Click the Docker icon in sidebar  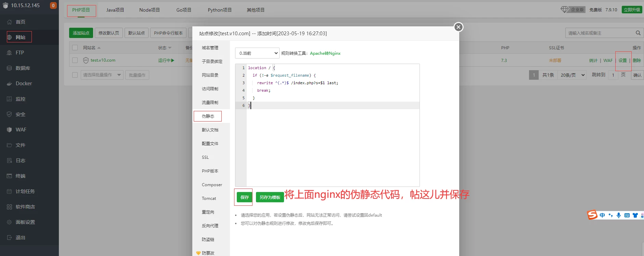(x=9, y=84)
